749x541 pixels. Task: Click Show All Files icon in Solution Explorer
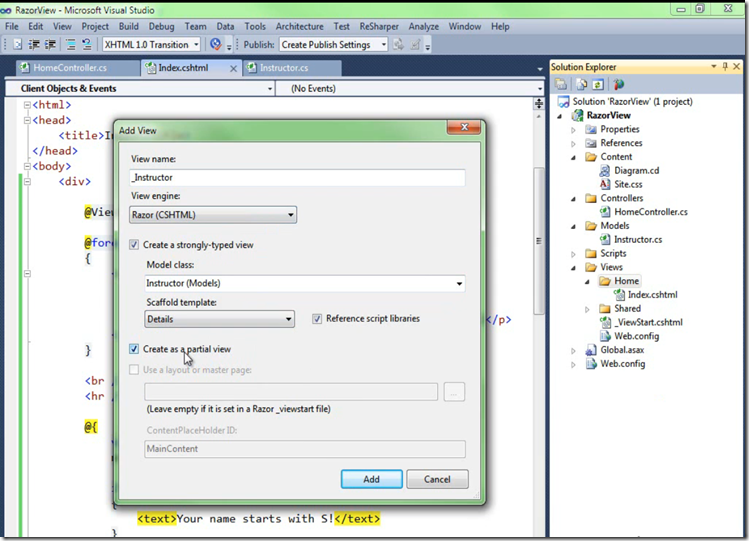[x=581, y=85]
